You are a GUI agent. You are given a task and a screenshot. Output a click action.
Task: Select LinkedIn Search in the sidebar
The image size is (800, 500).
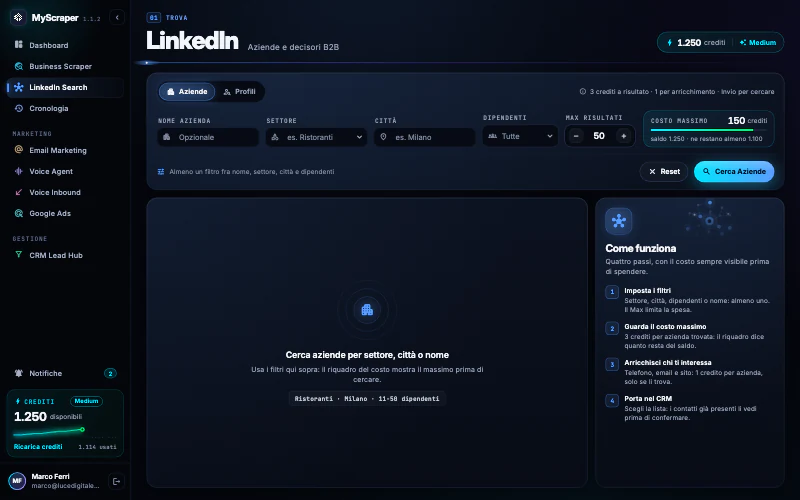(x=65, y=87)
